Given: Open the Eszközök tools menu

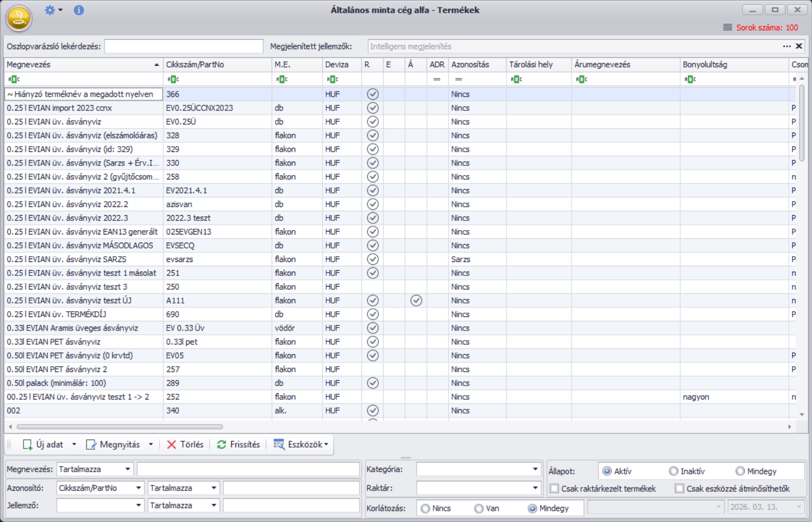Looking at the screenshot, I should (x=301, y=444).
